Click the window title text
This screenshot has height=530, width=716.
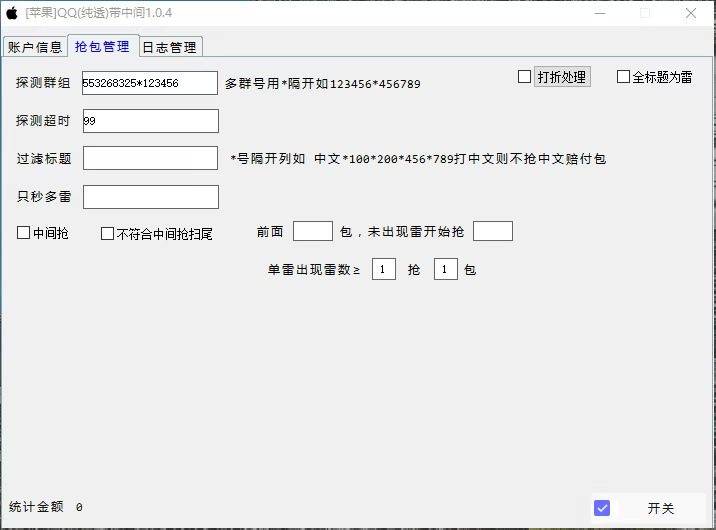click(x=99, y=13)
